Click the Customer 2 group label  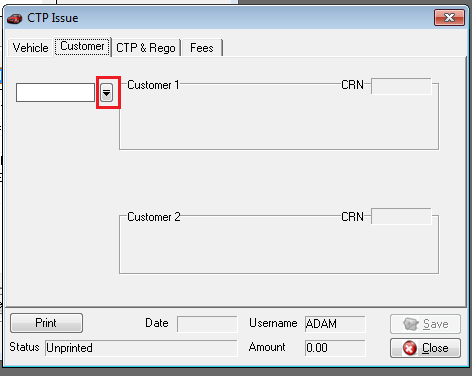(x=154, y=217)
